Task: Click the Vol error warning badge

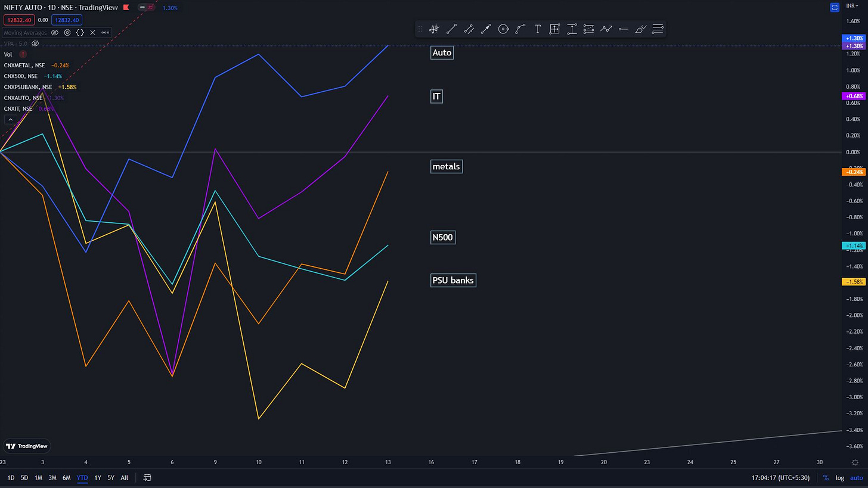Action: point(23,54)
